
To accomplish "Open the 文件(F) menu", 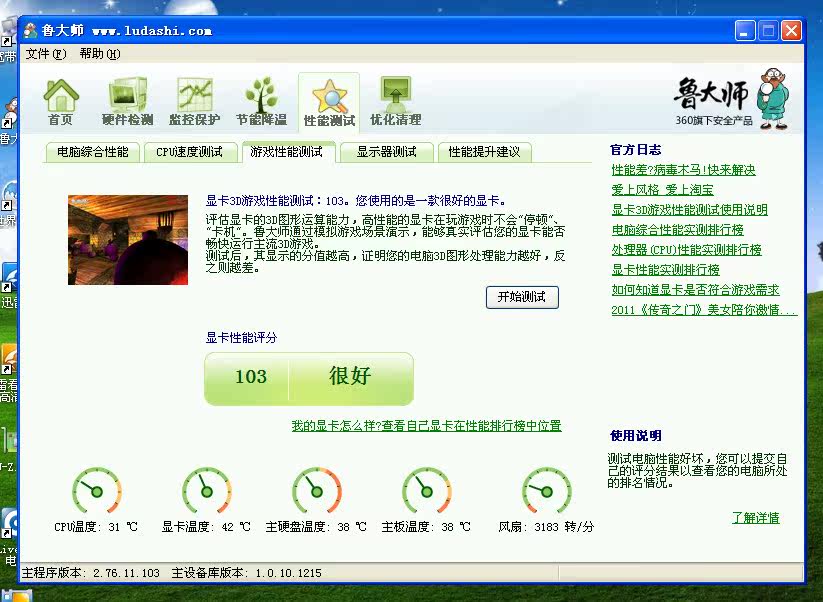I will 46,54.
